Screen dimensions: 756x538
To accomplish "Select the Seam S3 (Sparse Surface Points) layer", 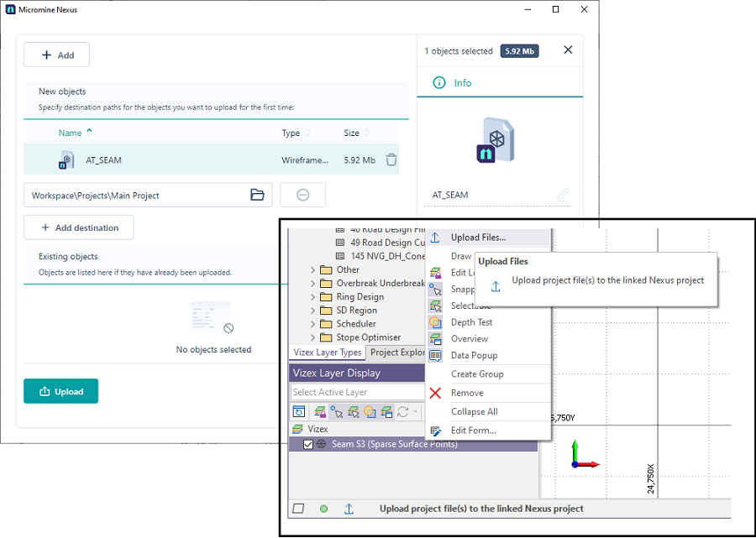I will pos(413,444).
